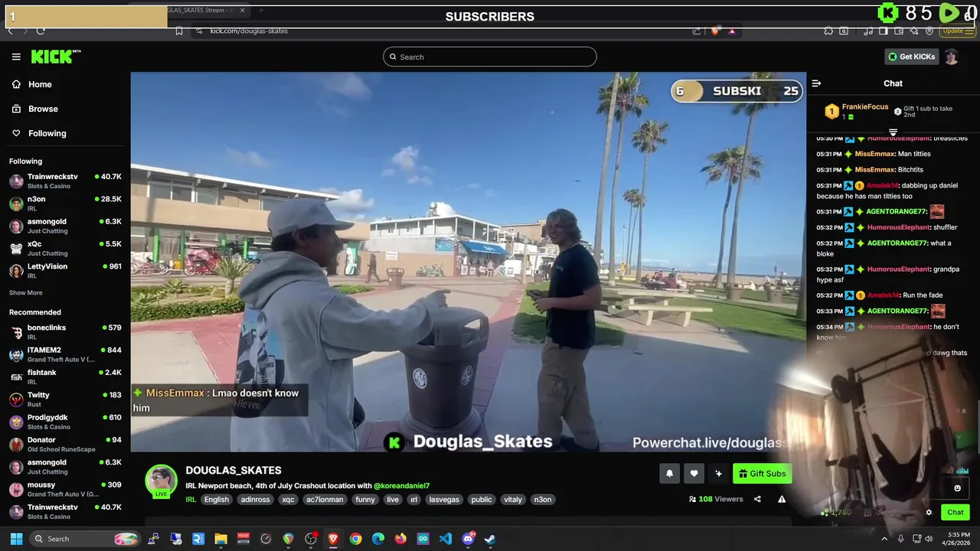
Task: Bookmark page in the address bar
Action: (x=178, y=31)
